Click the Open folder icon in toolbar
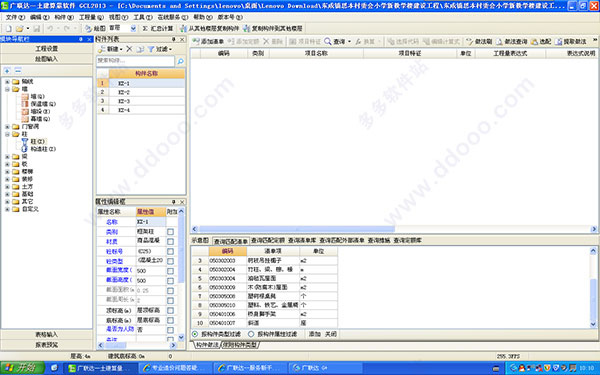600x375 pixels. (x=20, y=29)
